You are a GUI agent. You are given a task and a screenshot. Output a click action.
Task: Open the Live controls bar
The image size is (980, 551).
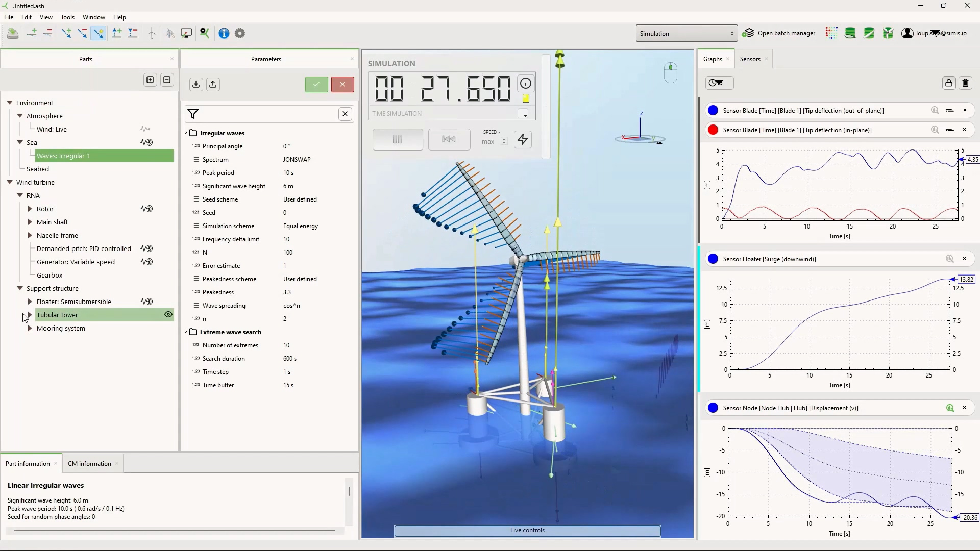[527, 531]
